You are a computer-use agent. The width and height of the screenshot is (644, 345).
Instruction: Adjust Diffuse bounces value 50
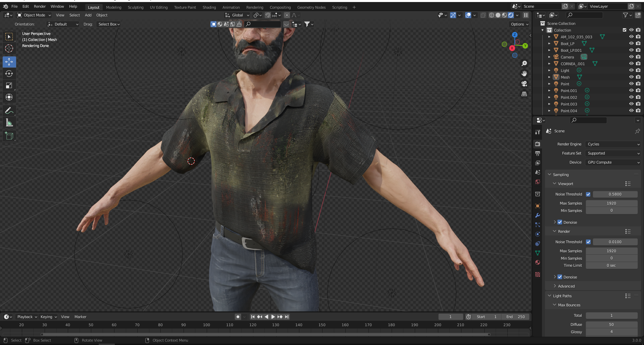click(611, 325)
